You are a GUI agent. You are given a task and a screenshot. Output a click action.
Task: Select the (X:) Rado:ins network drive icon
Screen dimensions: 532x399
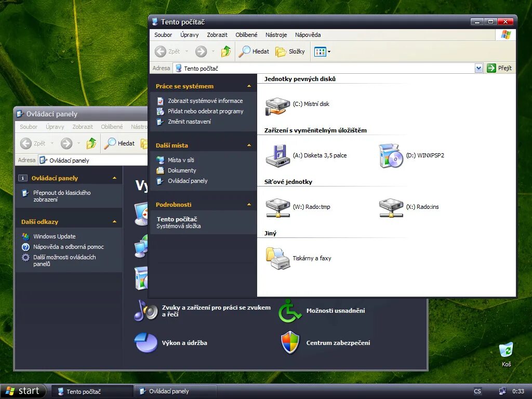click(391, 207)
